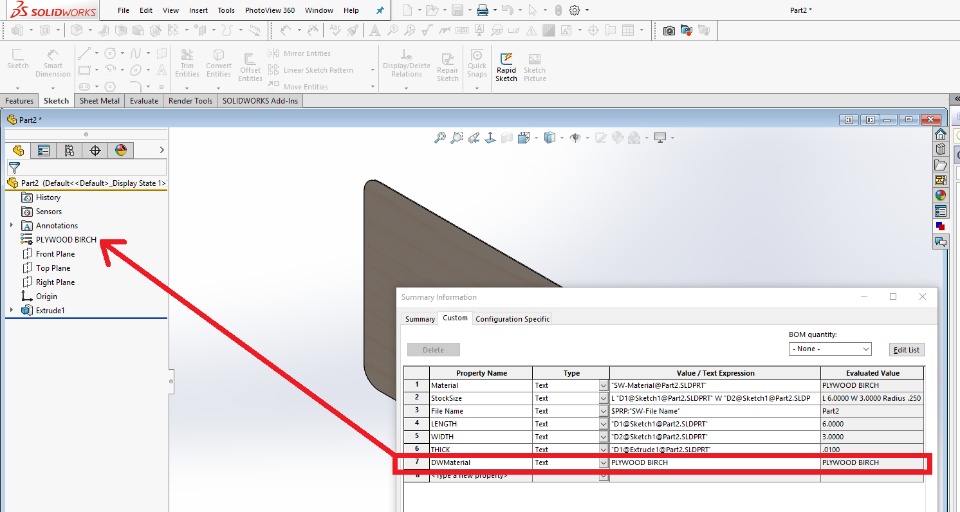Open the FeatureManager design tree tab
Viewport: 960px width, 512px height.
click(x=18, y=150)
